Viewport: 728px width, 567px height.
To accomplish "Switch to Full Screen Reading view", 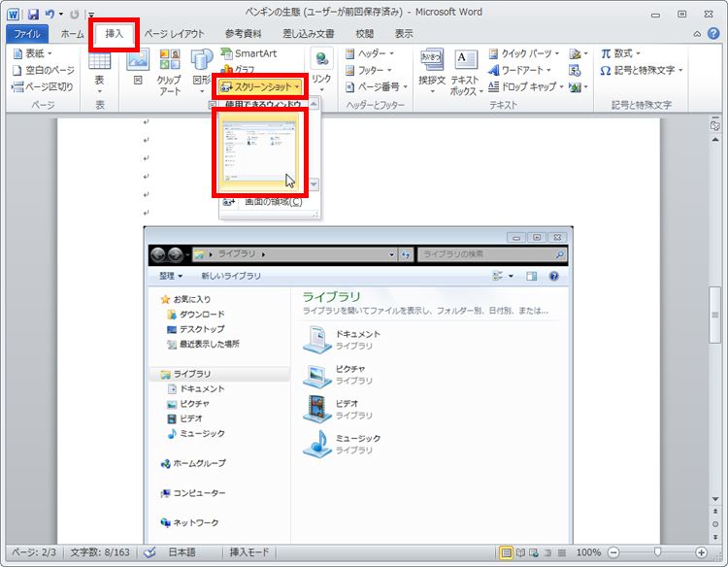I will tap(520, 552).
